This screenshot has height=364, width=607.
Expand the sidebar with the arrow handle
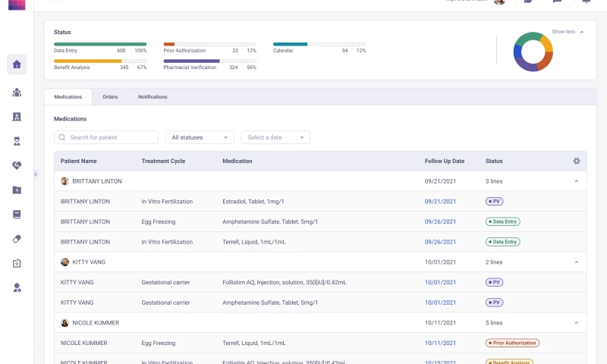point(36,174)
